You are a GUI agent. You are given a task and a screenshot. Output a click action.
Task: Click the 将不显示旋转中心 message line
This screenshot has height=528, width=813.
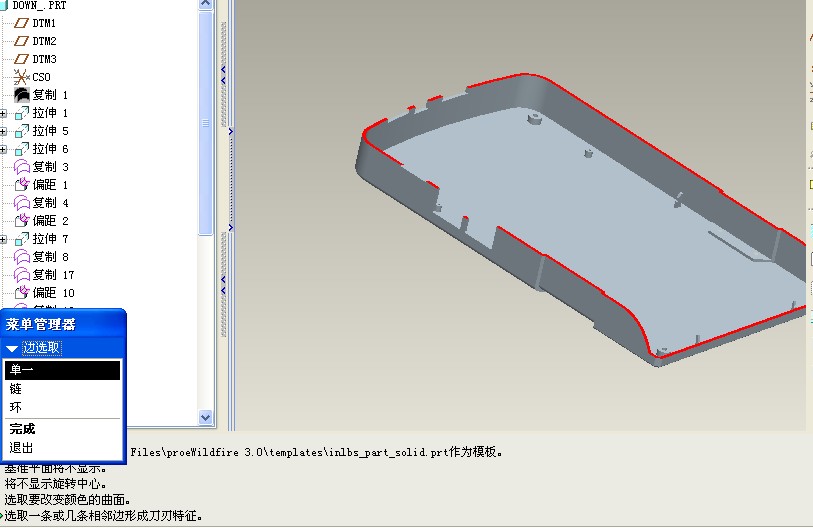[55, 484]
